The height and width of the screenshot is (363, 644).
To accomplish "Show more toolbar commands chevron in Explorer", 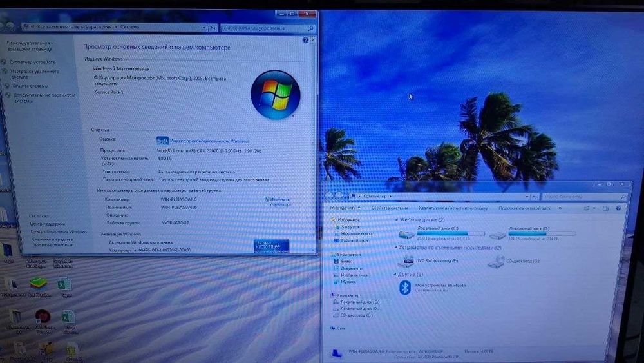I will pos(560,208).
